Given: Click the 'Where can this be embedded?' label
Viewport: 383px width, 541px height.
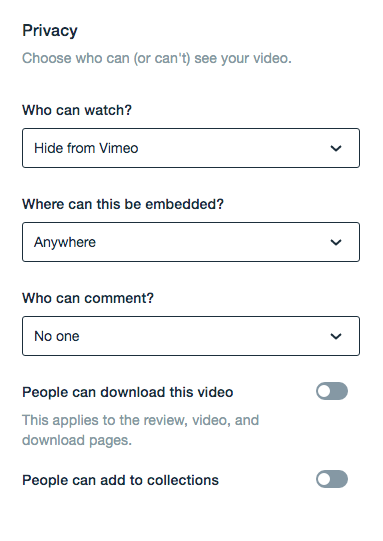Looking at the screenshot, I should [123, 204].
